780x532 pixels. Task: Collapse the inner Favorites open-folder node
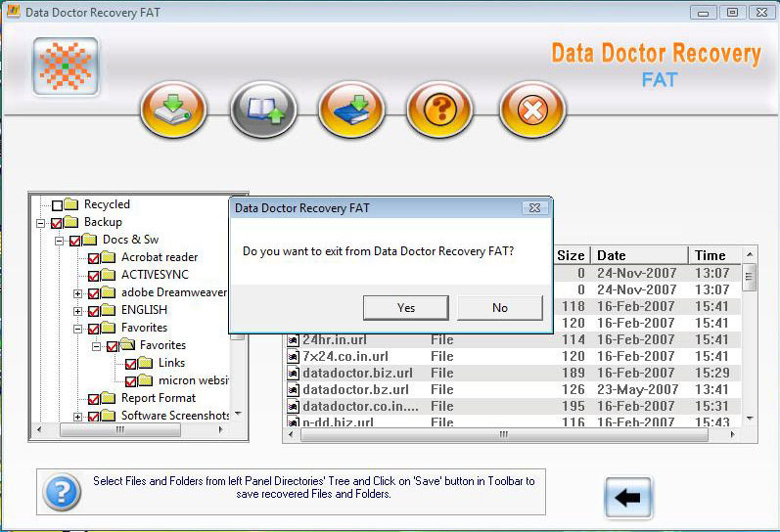tap(97, 346)
